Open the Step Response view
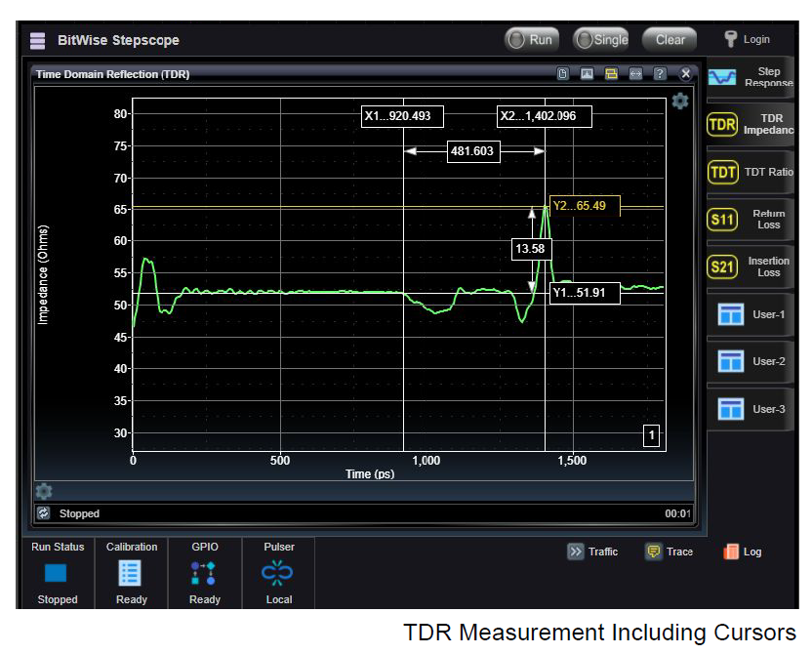 click(751, 77)
